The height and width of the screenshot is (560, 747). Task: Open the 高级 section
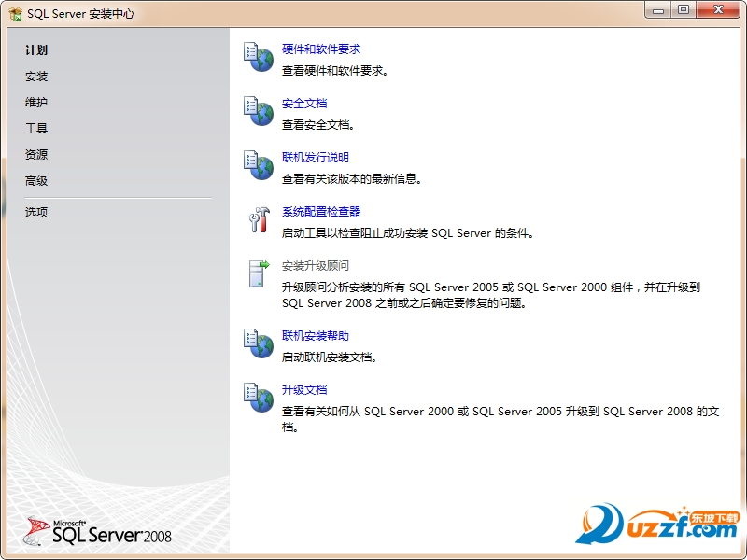click(35, 181)
